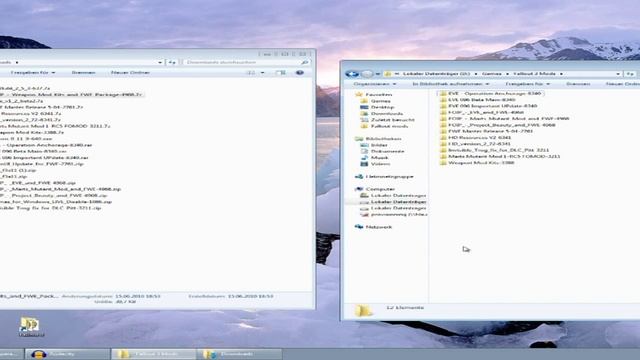Open the 'Musik' library
Image resolution: width=640 pixels, height=360 pixels.
click(x=379, y=158)
